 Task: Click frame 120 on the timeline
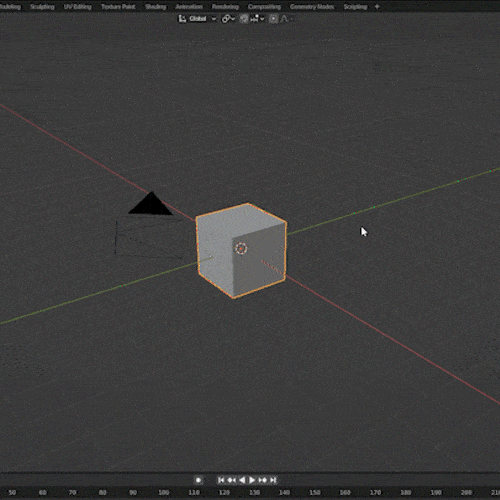[224, 492]
